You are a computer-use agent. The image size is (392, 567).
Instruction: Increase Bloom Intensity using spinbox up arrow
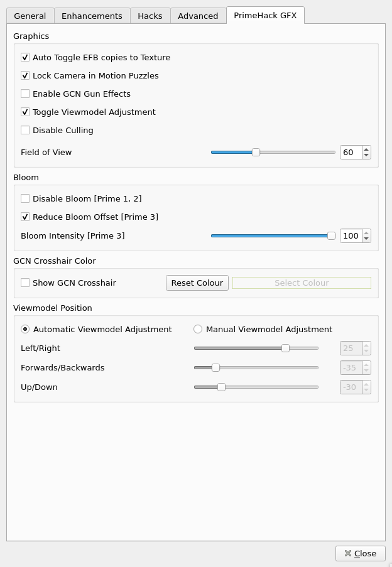366,233
